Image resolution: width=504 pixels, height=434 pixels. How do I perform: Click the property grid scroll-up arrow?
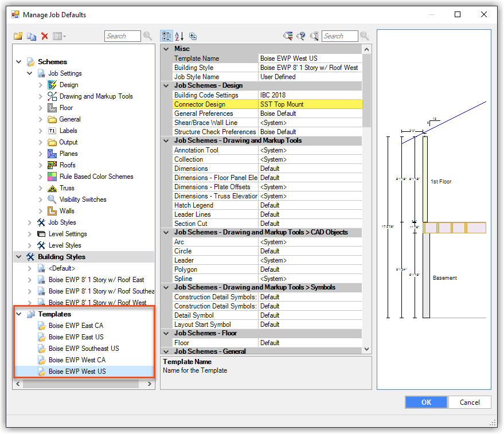click(367, 49)
